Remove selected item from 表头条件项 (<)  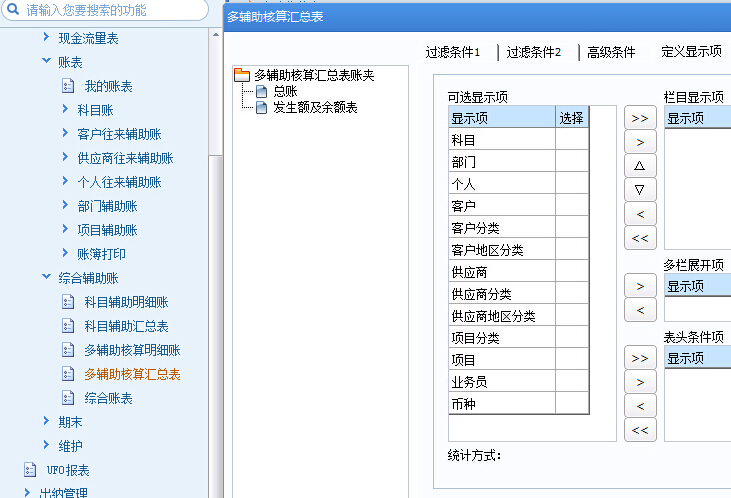click(x=640, y=406)
